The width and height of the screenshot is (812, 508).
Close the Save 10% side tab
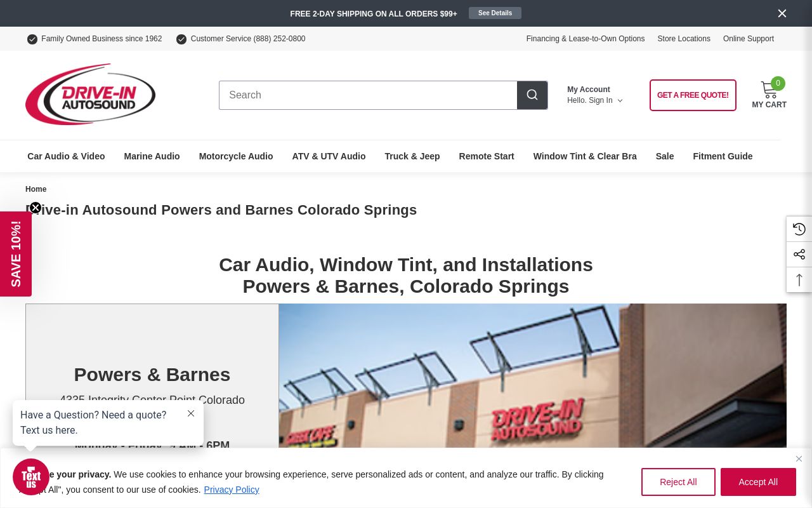pos(36,208)
